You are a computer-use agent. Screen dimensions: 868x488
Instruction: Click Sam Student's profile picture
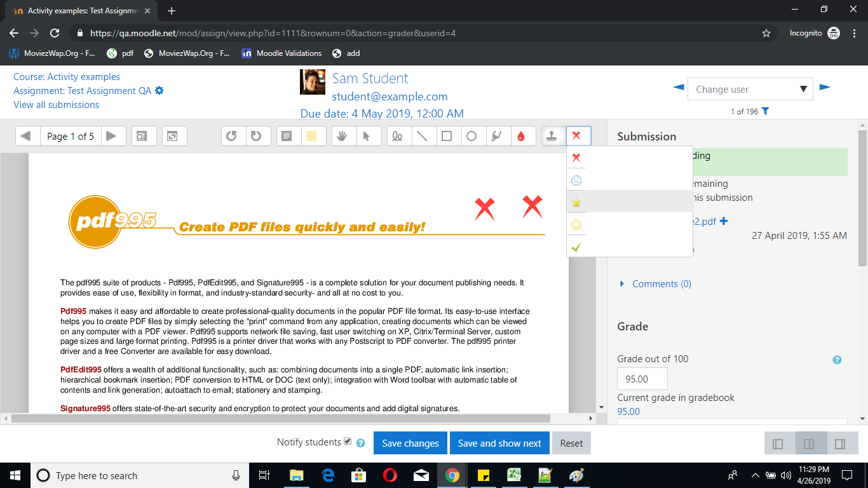[313, 82]
